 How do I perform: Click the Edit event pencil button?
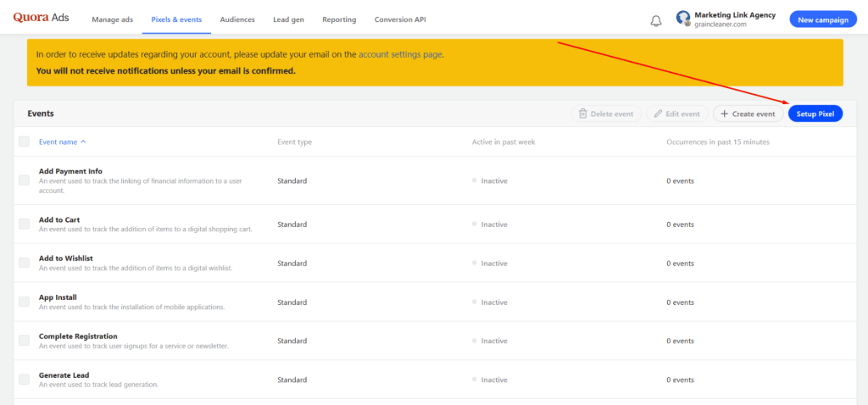point(677,114)
